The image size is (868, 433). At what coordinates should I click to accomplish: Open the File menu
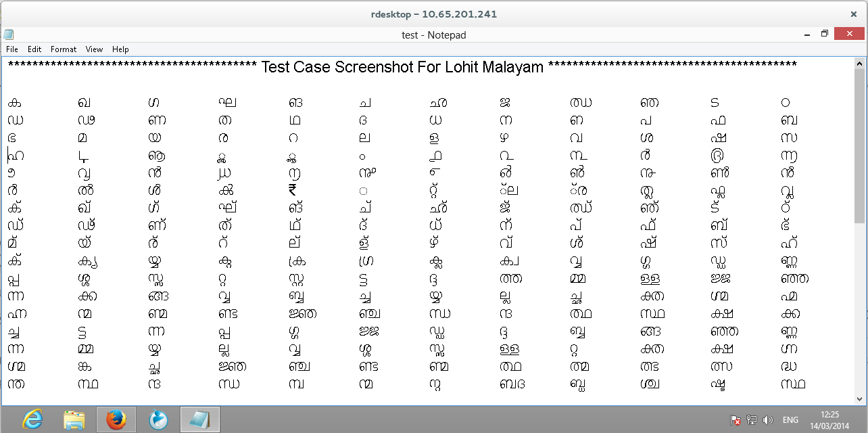pos(12,49)
